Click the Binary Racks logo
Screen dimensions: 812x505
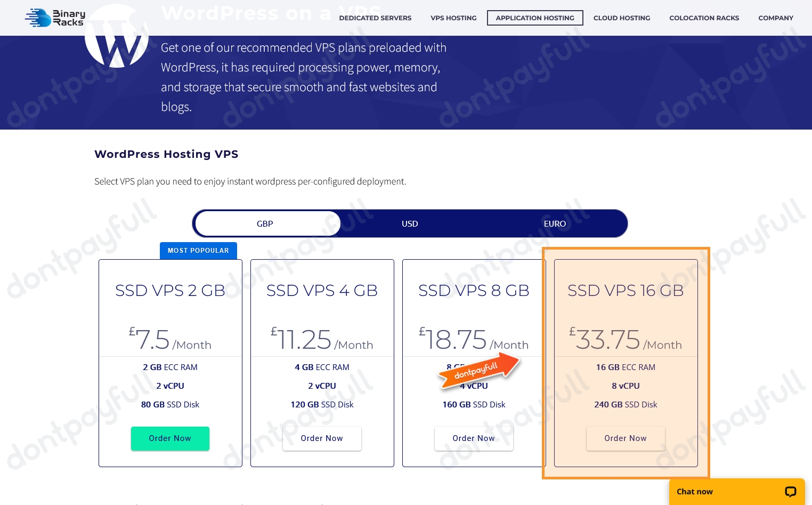pos(55,18)
